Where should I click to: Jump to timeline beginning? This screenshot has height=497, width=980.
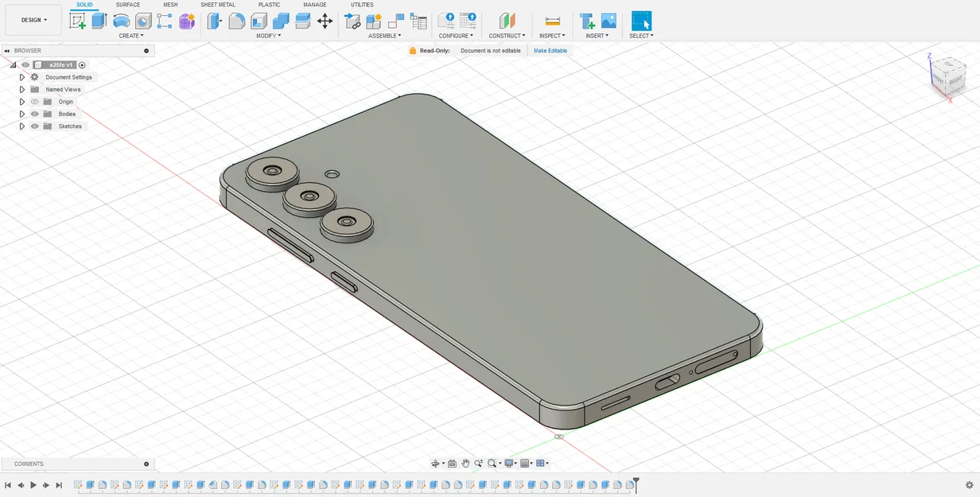(x=8, y=485)
